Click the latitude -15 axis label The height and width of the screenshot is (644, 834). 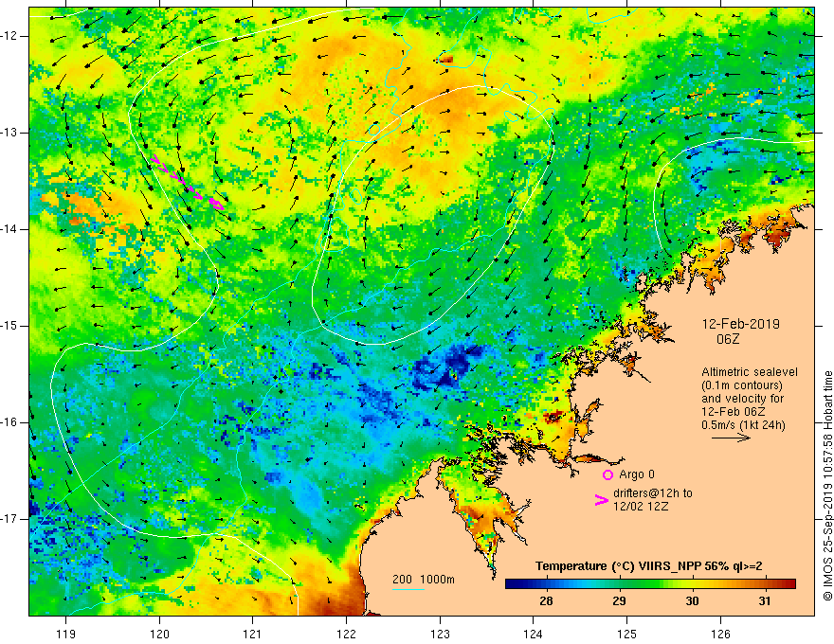click(x=9, y=326)
